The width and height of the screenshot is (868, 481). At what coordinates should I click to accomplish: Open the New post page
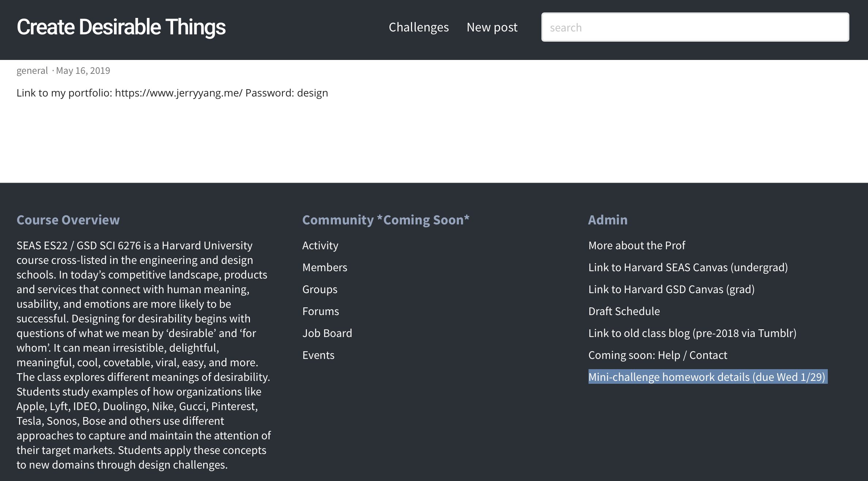point(492,27)
